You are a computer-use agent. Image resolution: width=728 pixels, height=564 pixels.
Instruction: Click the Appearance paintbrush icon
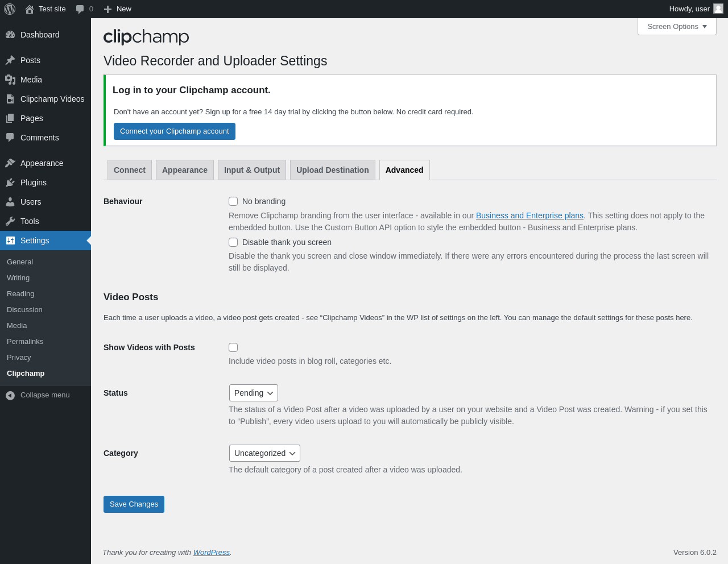click(10, 163)
